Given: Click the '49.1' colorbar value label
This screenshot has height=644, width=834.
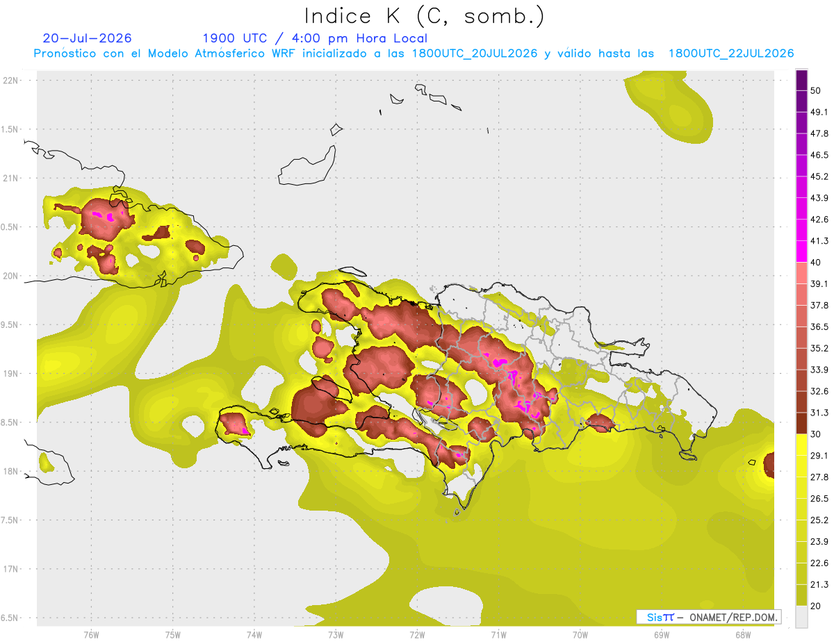Looking at the screenshot, I should (819, 112).
